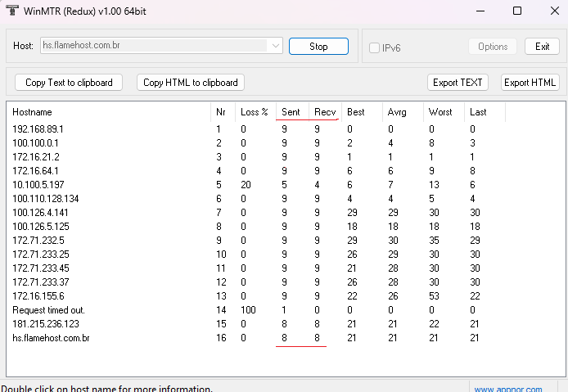This screenshot has width=568, height=392.
Task: Click the Sent column header
Action: pos(293,112)
